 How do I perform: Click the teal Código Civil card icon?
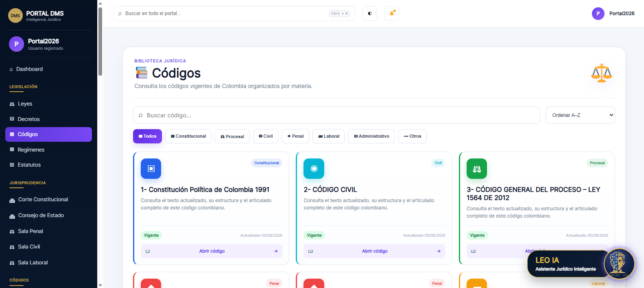click(x=314, y=169)
